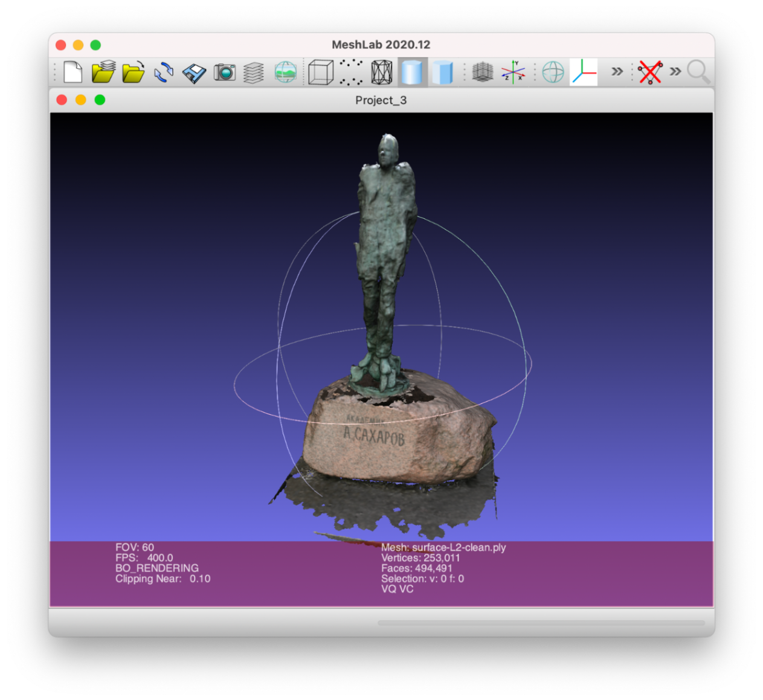The width and height of the screenshot is (763, 700).
Task: Click the MeshLab 2020.12 title bar text
Action: tap(381, 45)
